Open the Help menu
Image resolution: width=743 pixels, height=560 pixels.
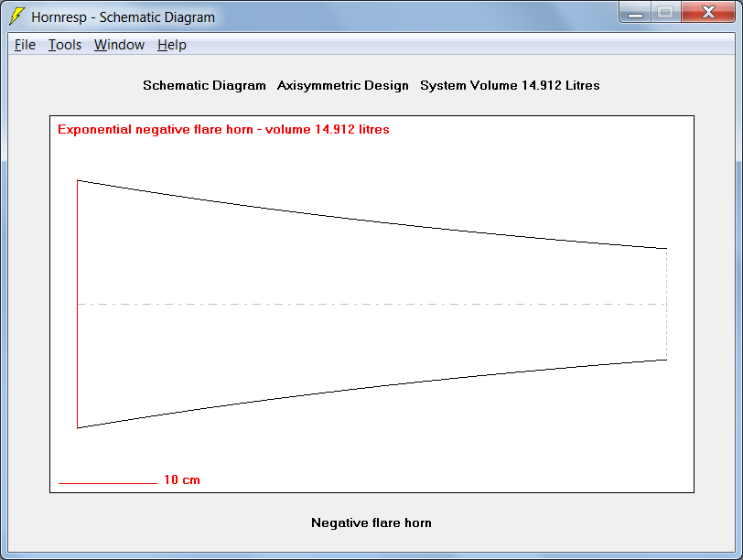click(171, 45)
